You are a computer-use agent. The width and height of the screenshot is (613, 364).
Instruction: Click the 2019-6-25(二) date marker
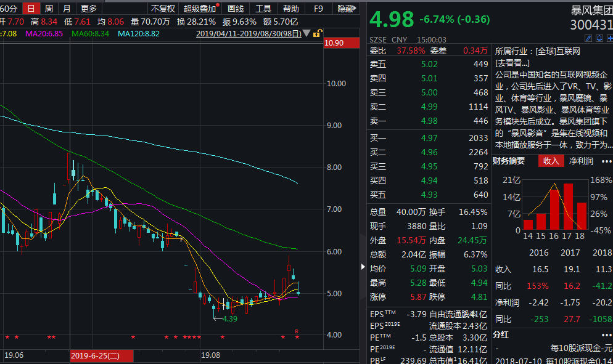click(102, 356)
